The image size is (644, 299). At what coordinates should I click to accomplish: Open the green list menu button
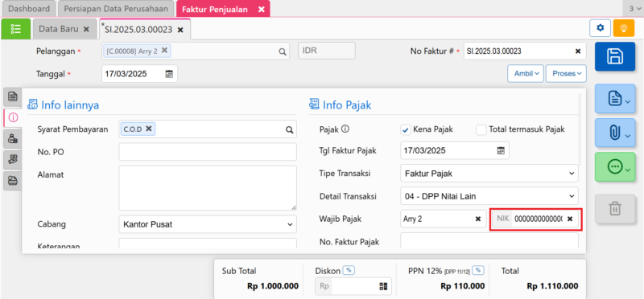tap(16, 29)
